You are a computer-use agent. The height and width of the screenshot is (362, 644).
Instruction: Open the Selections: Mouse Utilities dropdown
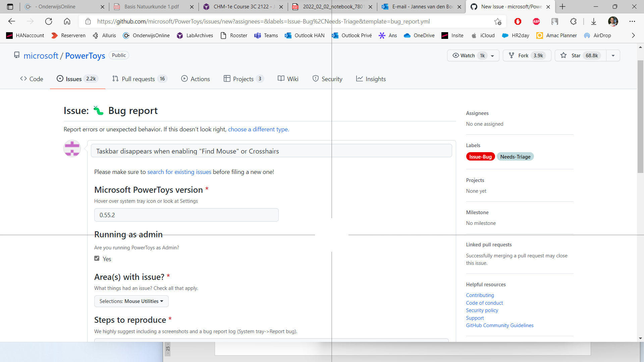click(131, 301)
